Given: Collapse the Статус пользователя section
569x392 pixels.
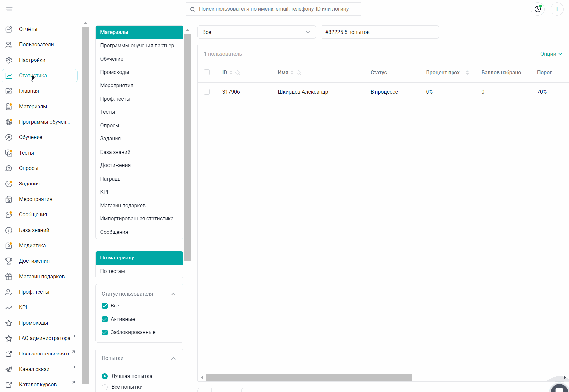Looking at the screenshot, I should (x=173, y=294).
